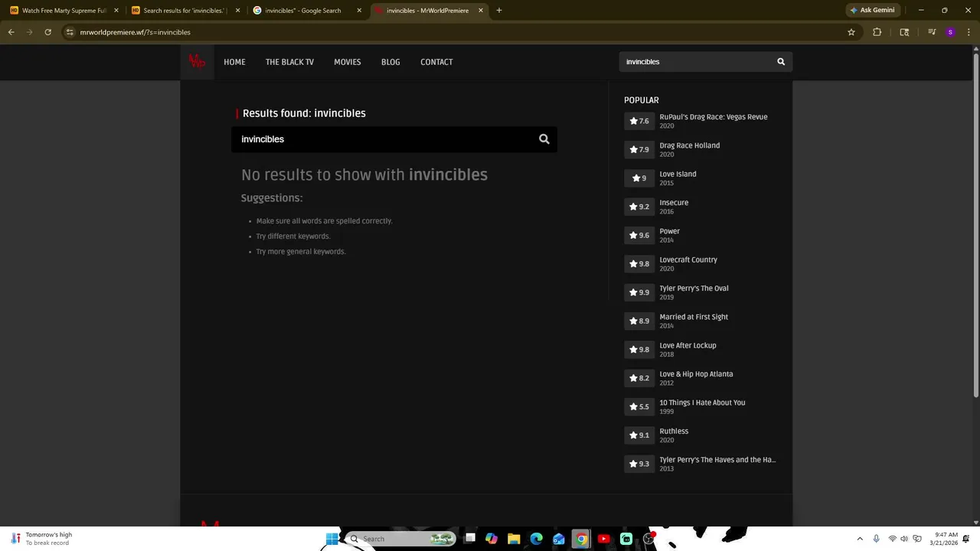Open Drag Race Holland from the Popular list
980x551 pixels.
tap(690, 145)
